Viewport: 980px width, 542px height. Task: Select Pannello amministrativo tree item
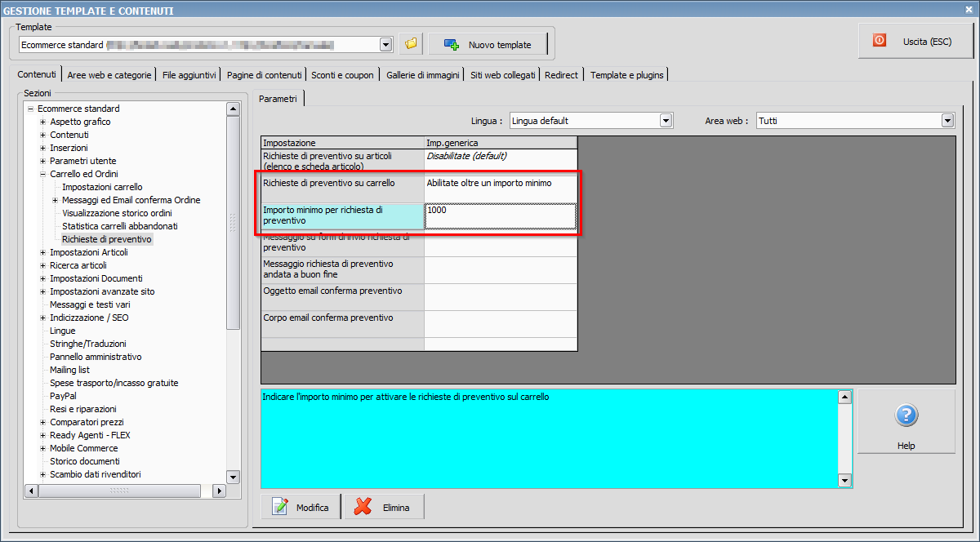[96, 357]
